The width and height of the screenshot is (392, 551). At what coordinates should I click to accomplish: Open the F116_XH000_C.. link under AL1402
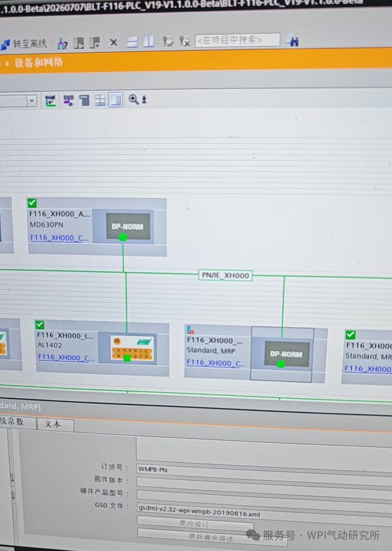click(x=66, y=357)
